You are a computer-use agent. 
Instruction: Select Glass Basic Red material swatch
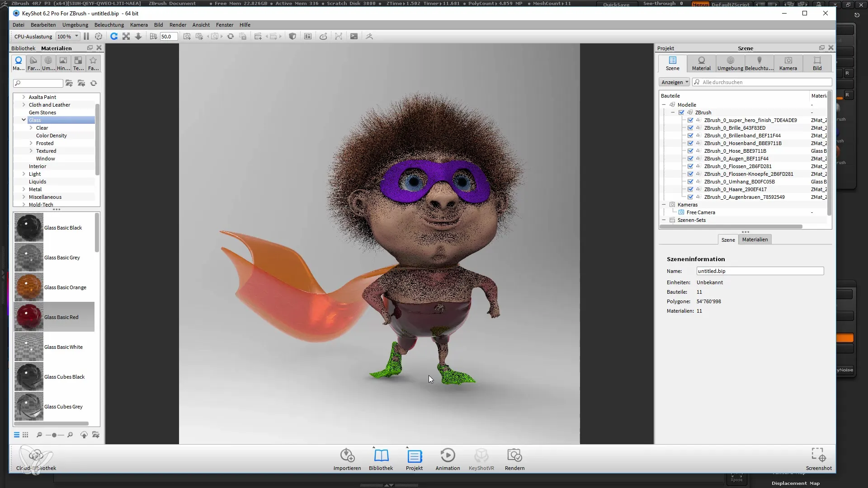click(x=28, y=316)
